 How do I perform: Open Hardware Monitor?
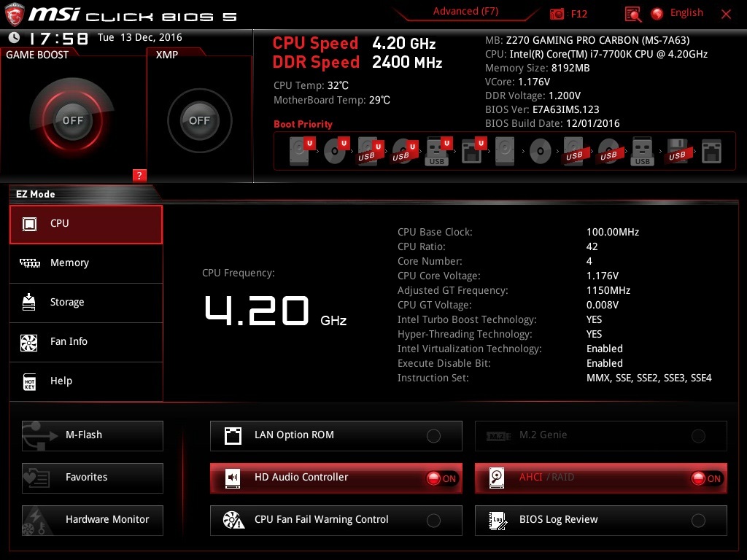92,520
